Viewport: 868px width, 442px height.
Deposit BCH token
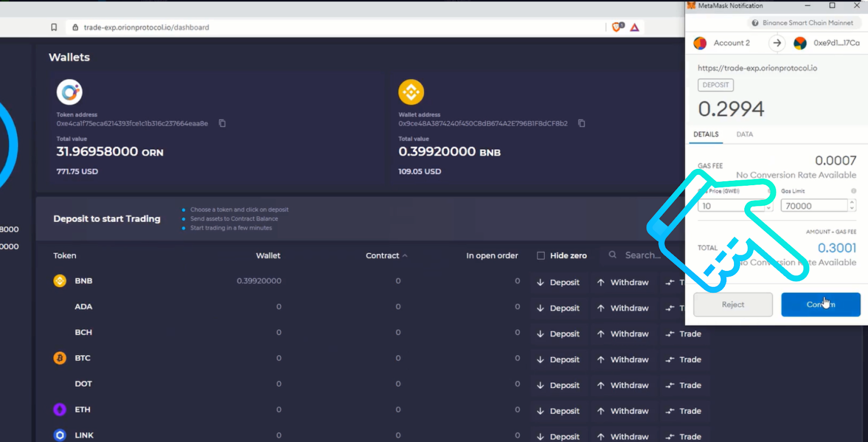pos(558,334)
